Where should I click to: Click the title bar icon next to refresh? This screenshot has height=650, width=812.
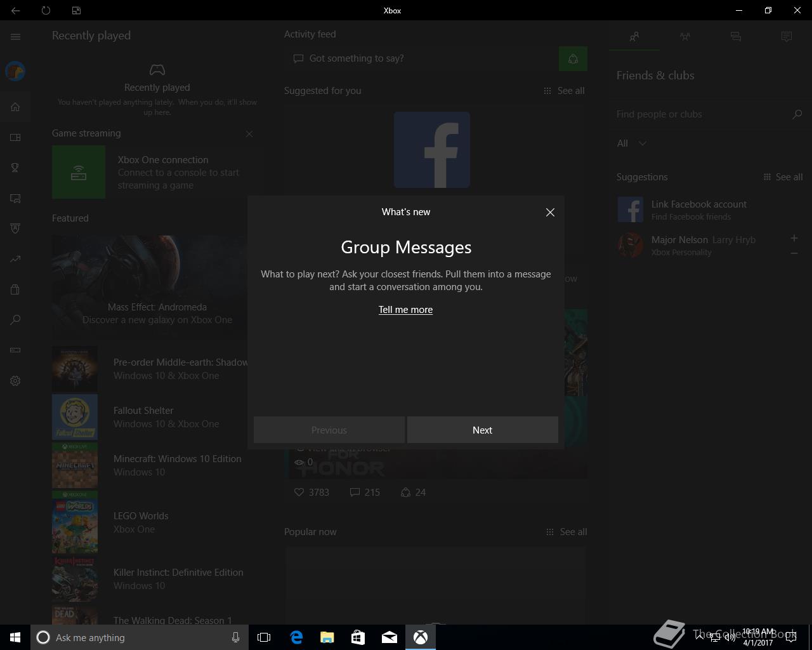pos(76,10)
